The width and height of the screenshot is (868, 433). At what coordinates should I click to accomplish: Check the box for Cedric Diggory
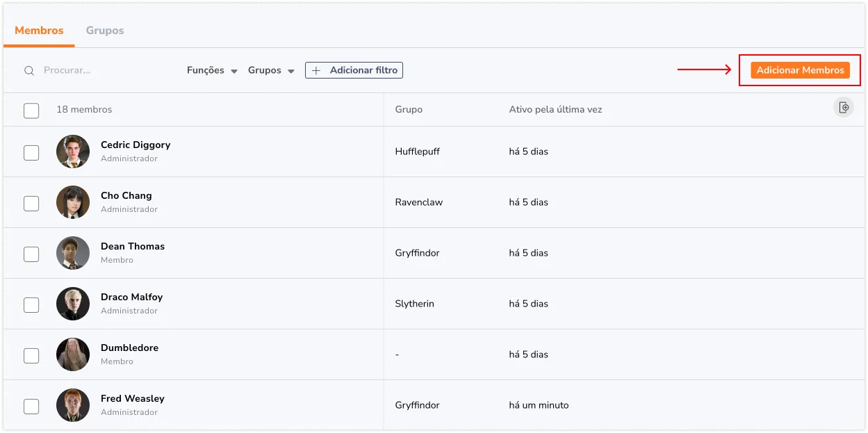click(31, 152)
